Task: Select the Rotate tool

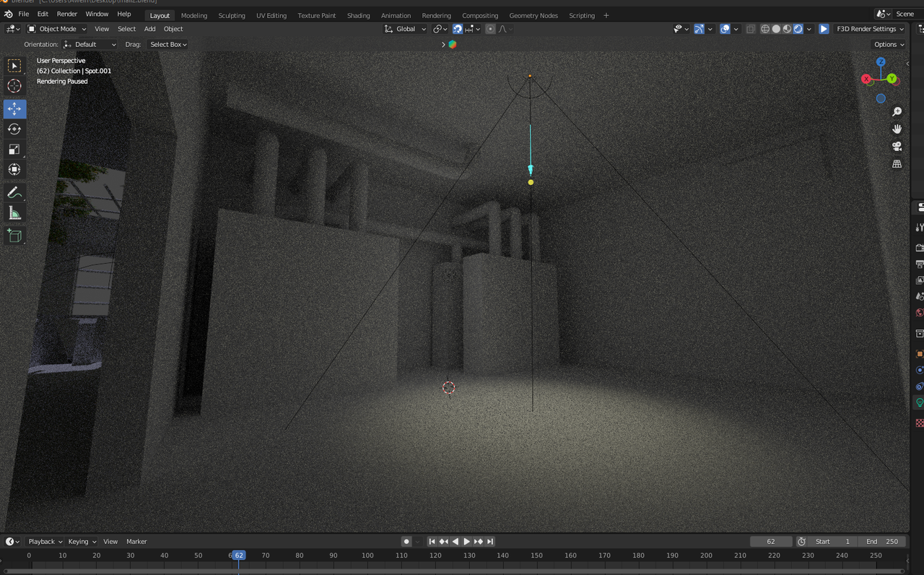Action: (x=14, y=129)
